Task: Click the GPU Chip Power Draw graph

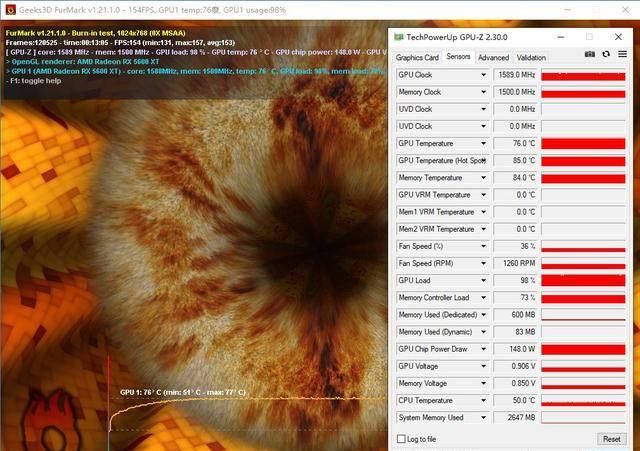Action: (583, 349)
